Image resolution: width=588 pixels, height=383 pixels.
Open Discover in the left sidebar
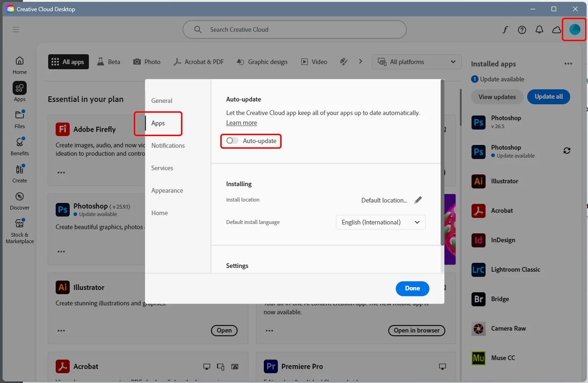click(x=20, y=201)
